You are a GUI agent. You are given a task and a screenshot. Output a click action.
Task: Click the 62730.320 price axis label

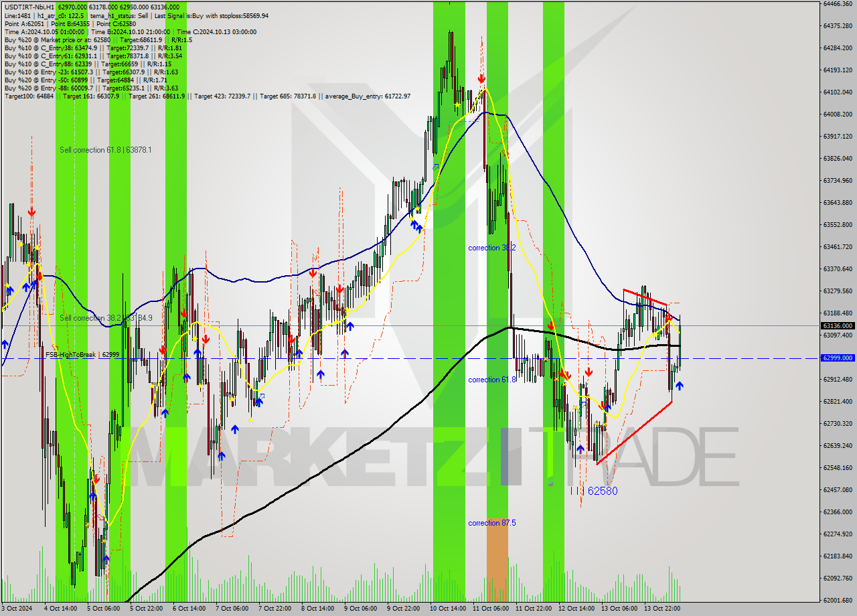pos(837,423)
